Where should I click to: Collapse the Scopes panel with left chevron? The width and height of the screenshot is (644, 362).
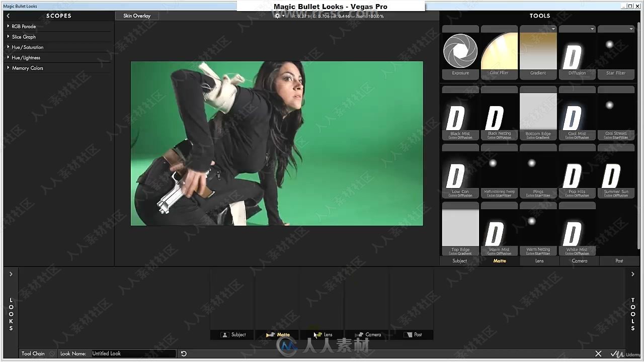(x=8, y=16)
